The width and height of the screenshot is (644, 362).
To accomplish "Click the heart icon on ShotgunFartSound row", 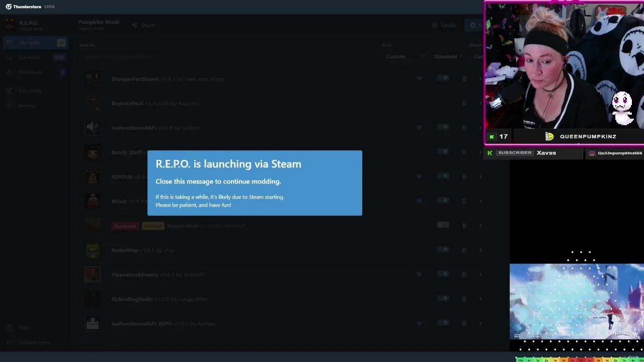I will pyautogui.click(x=419, y=78).
